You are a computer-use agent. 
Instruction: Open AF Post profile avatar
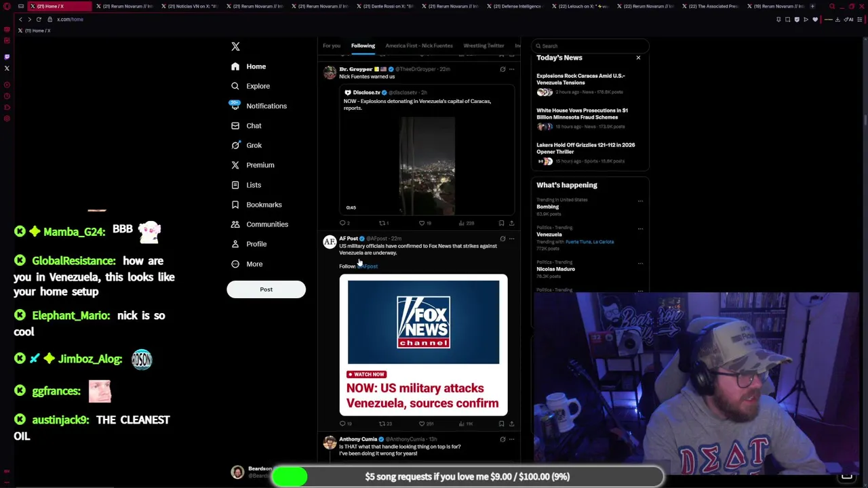click(x=330, y=241)
